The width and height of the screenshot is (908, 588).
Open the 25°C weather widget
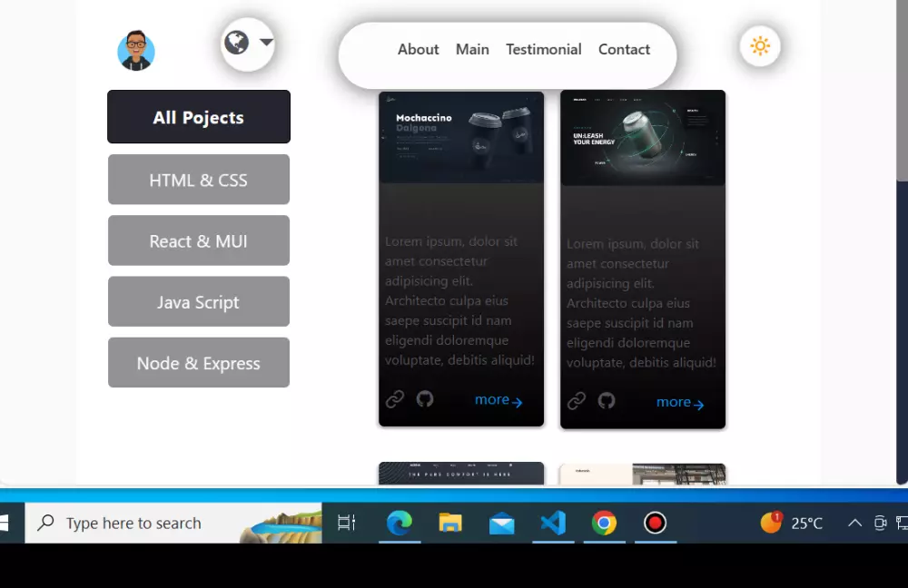(x=792, y=523)
